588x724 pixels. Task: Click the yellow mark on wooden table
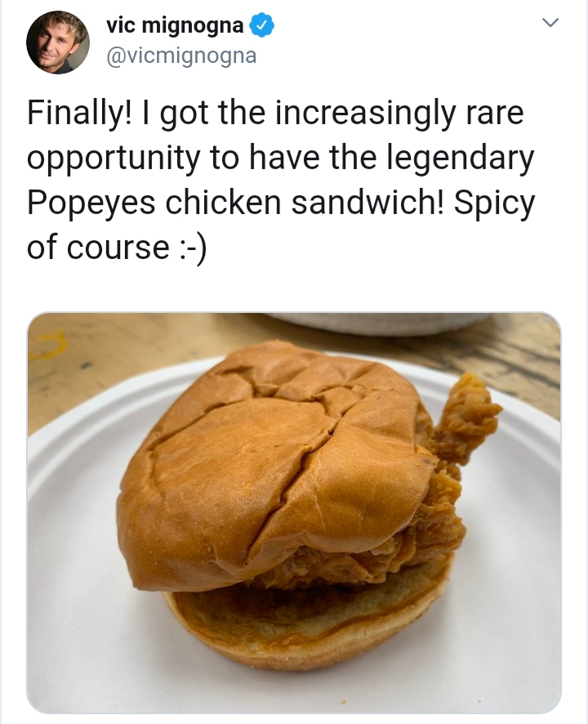49,343
